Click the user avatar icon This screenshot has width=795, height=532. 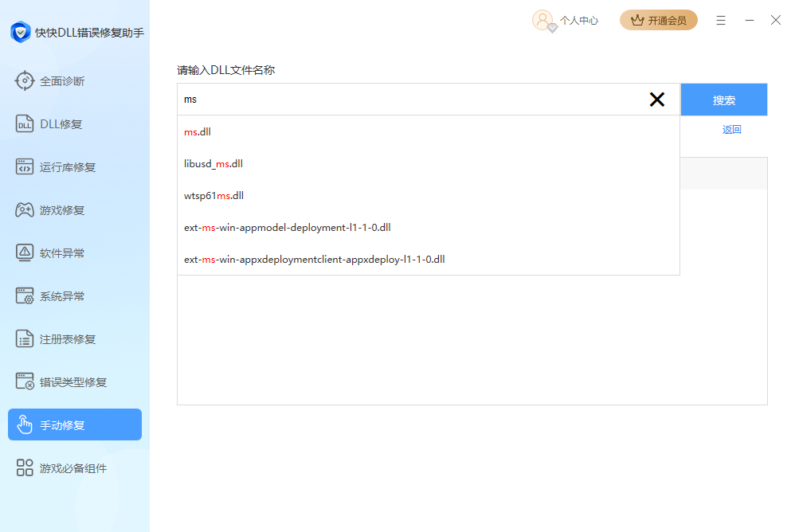pyautogui.click(x=543, y=20)
